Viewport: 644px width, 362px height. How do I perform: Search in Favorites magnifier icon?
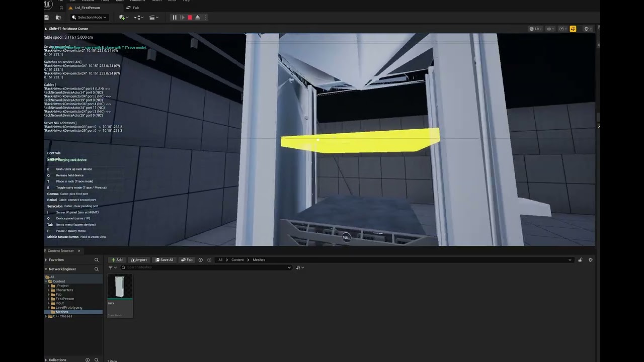[x=97, y=260]
